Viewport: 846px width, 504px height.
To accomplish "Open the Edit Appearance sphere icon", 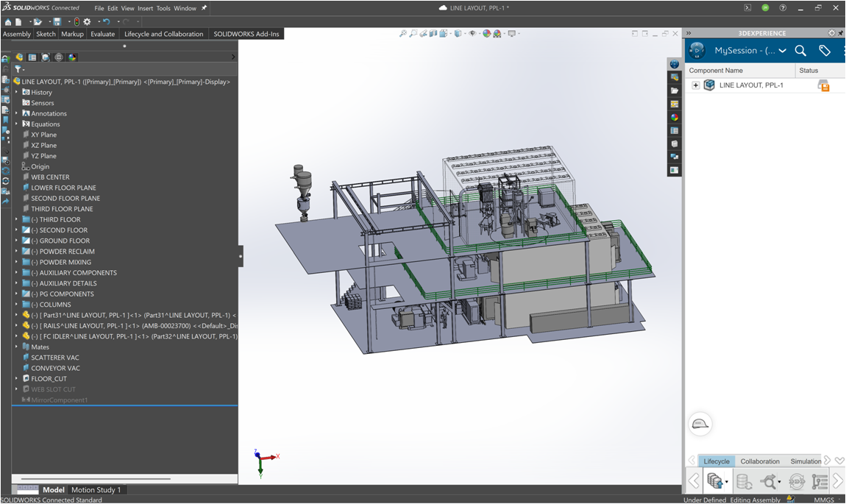I will click(x=485, y=34).
